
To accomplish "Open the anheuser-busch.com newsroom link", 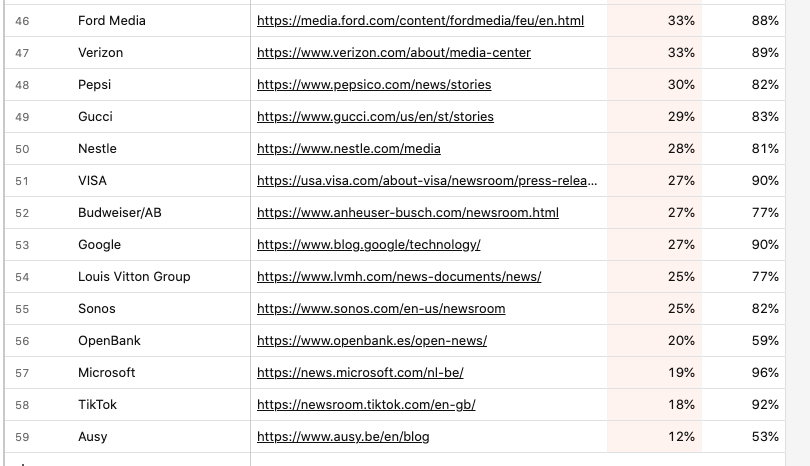I will 408,213.
